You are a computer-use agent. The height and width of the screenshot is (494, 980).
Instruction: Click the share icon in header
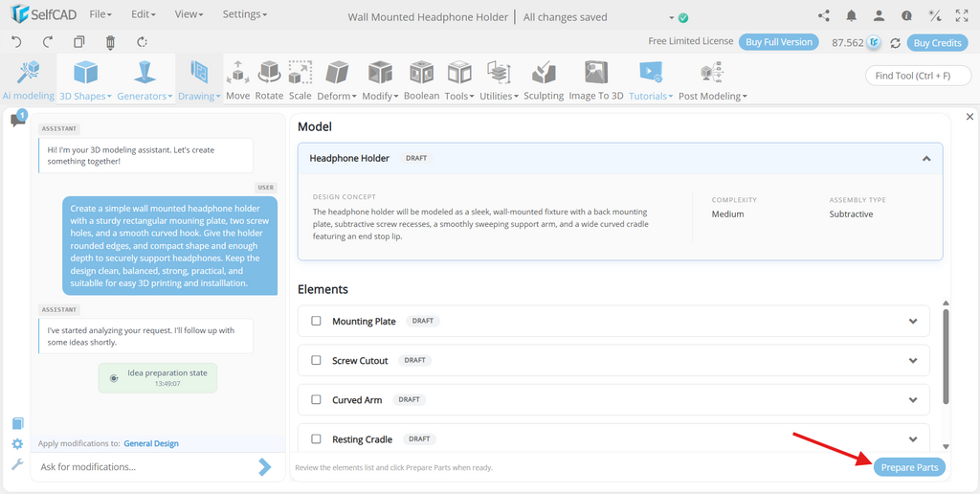click(x=824, y=16)
